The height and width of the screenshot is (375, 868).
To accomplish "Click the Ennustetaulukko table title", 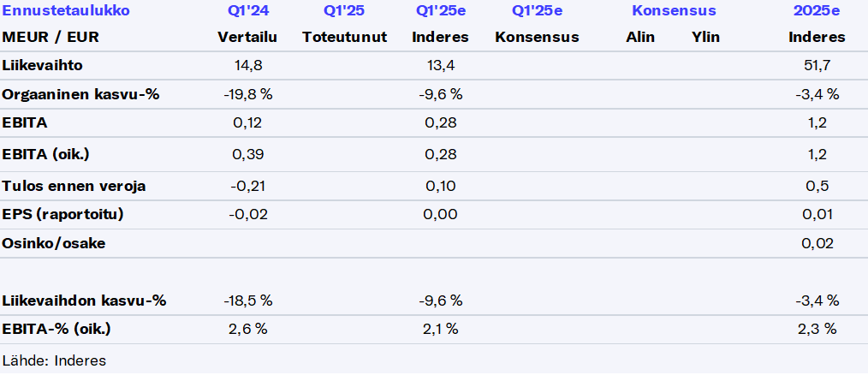I will (66, 11).
